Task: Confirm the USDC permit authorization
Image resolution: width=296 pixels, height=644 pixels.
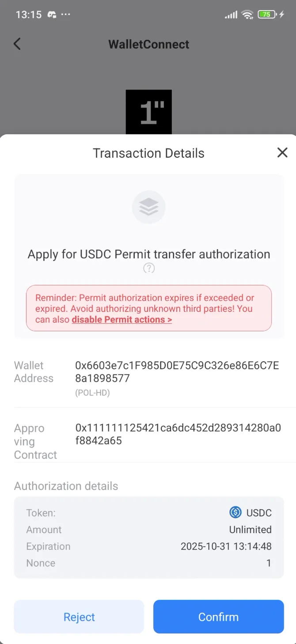Action: coord(218,617)
